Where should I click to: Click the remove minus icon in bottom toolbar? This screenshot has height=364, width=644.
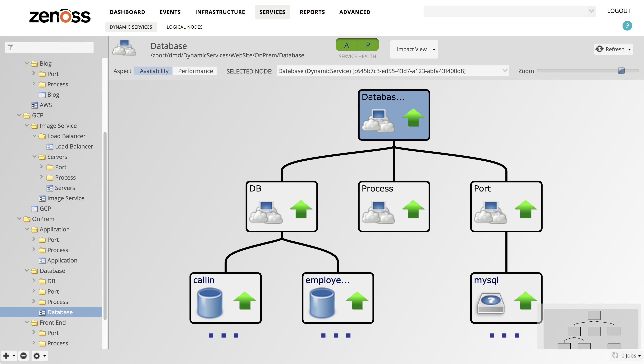(x=24, y=356)
